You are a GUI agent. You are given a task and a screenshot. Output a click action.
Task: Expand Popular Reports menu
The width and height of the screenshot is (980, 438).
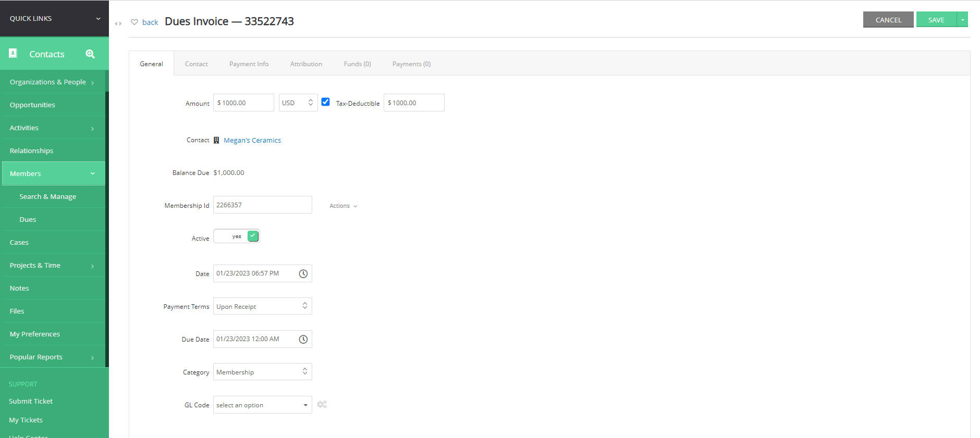[x=53, y=357]
